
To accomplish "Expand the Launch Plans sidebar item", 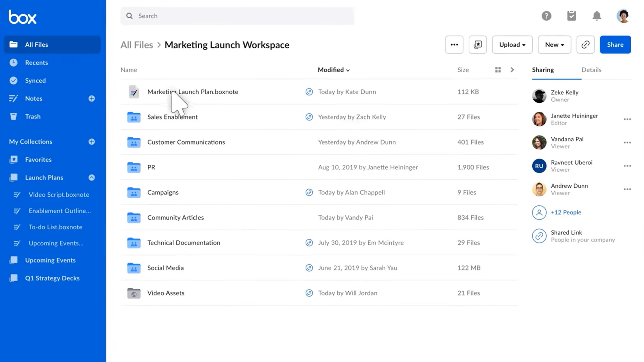I will point(92,177).
